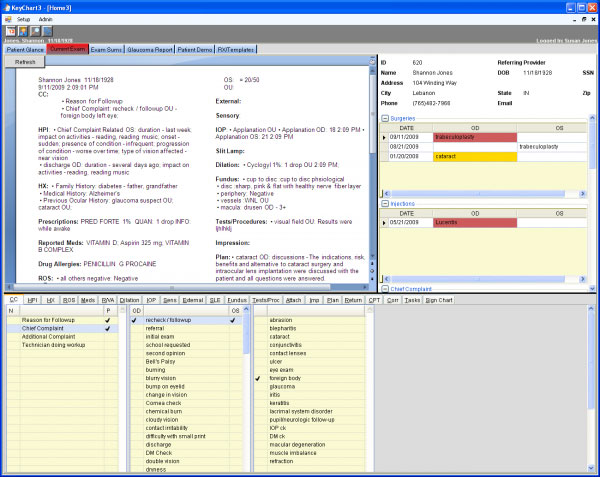Open the Setup menu
Viewport: 600px width, 477px height.
(x=23, y=19)
